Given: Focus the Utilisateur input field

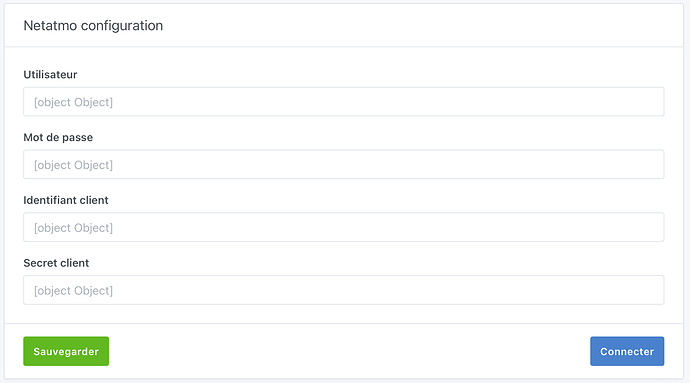Looking at the screenshot, I should [344, 102].
